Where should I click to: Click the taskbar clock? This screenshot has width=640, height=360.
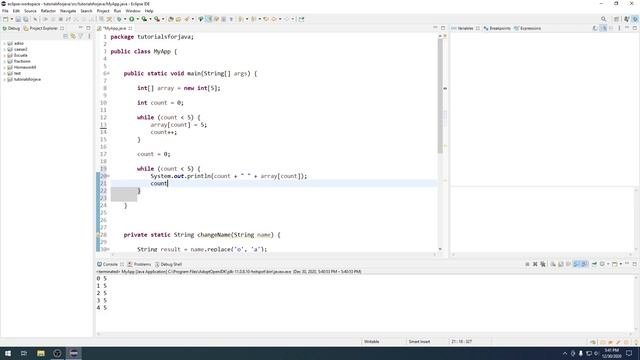611,353
